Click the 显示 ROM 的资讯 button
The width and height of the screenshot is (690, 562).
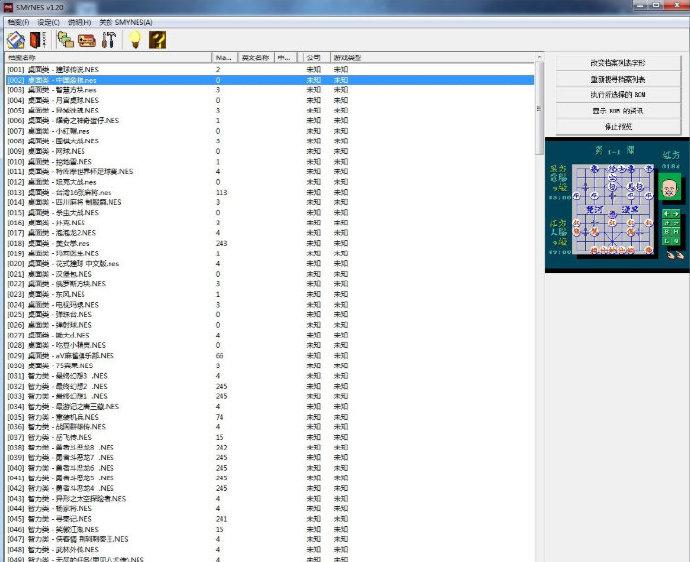coord(618,111)
